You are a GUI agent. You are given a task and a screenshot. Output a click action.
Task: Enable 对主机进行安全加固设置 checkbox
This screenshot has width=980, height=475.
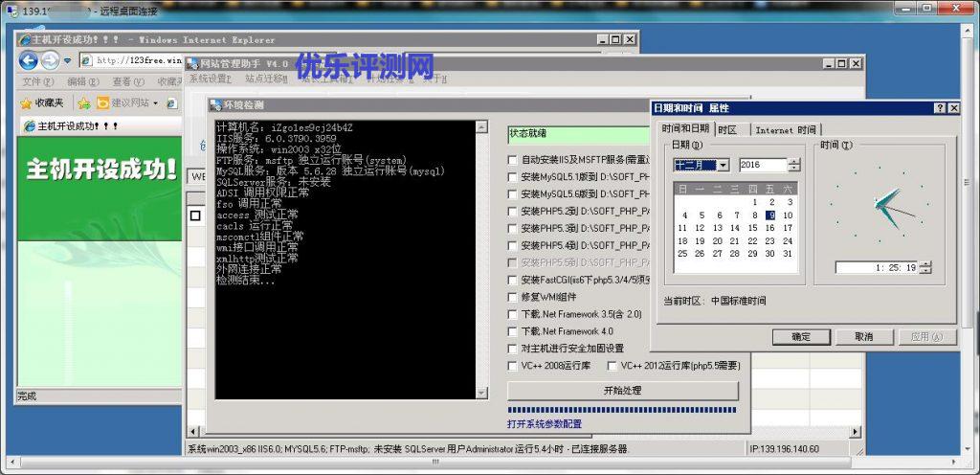pyautogui.click(x=513, y=349)
